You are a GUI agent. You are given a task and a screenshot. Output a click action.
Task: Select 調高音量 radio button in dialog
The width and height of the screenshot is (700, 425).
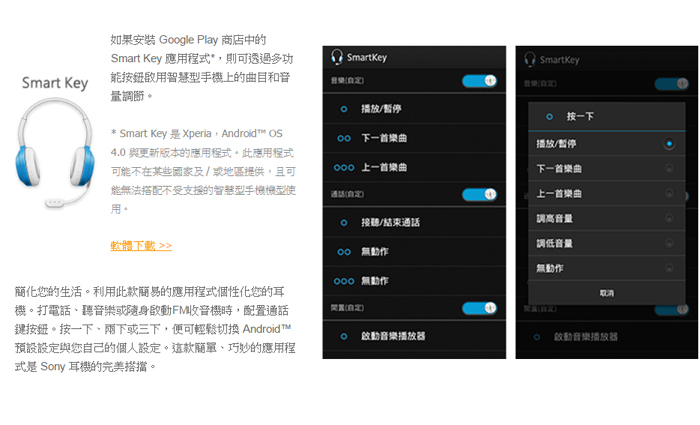[x=669, y=218]
